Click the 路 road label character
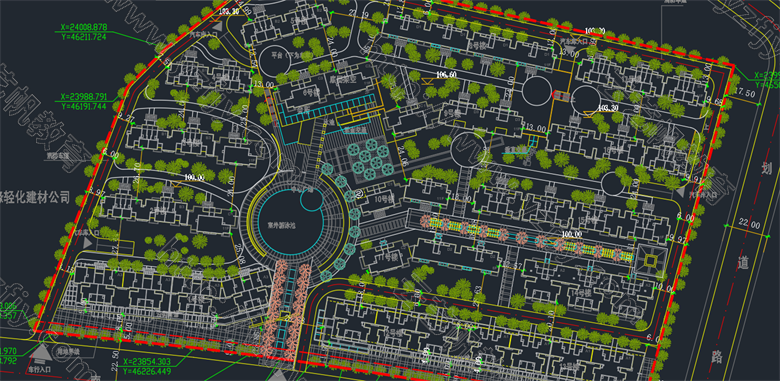 717,356
